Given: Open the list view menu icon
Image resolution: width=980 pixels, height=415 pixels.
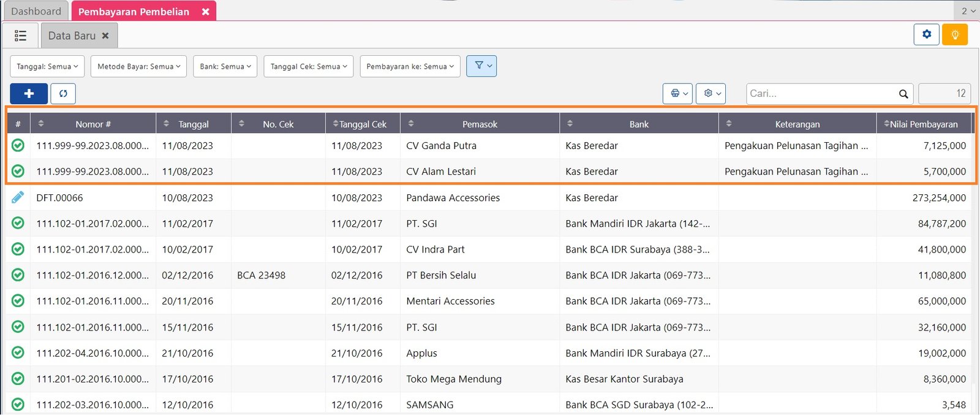Looking at the screenshot, I should [x=20, y=36].
